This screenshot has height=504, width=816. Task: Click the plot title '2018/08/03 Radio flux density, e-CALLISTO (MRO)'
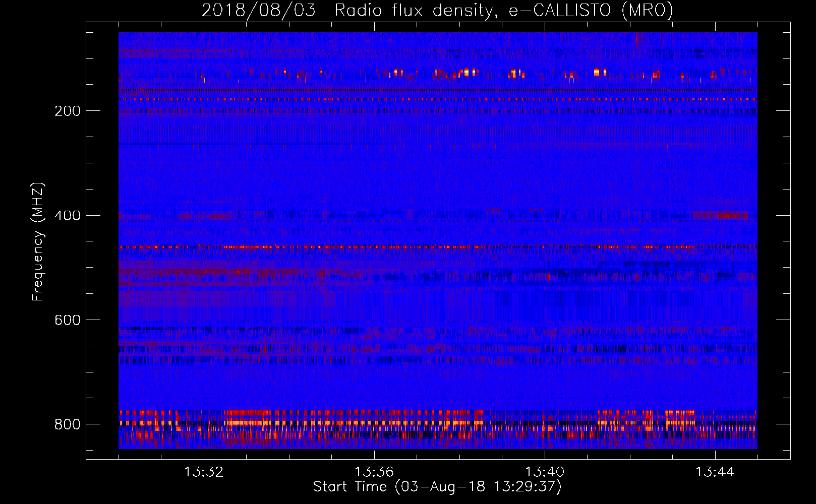(437, 11)
